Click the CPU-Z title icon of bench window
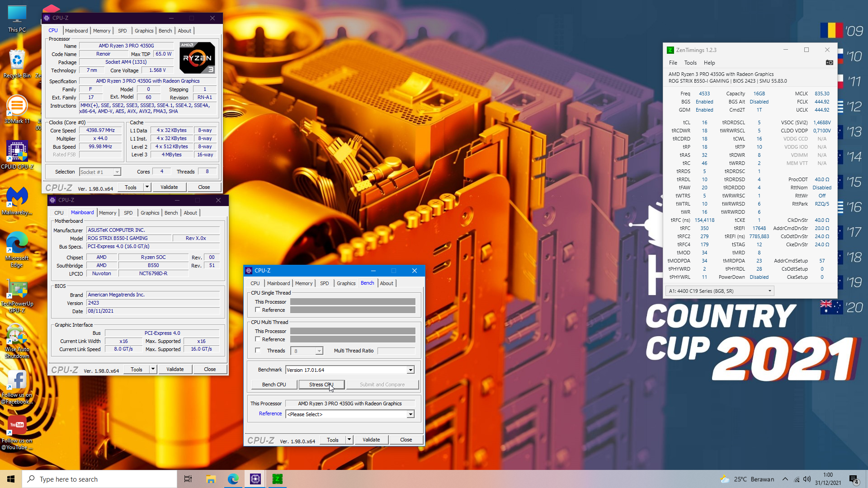The height and width of the screenshot is (488, 868). click(x=249, y=271)
